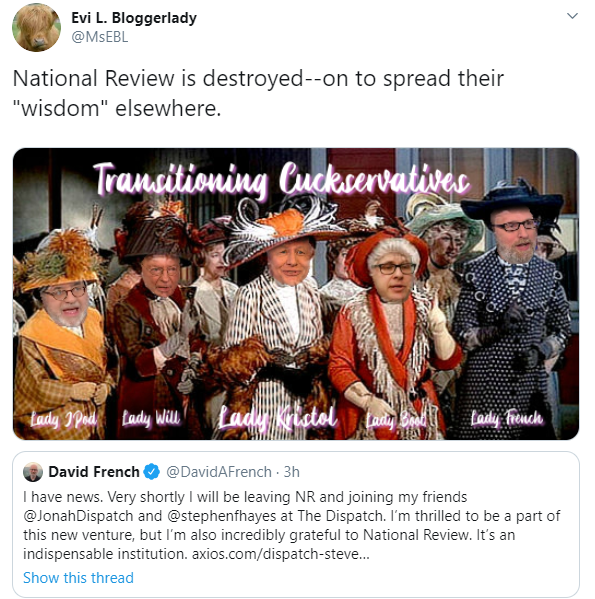Click the Lady French caption in image
The image size is (595, 599).
[506, 418]
